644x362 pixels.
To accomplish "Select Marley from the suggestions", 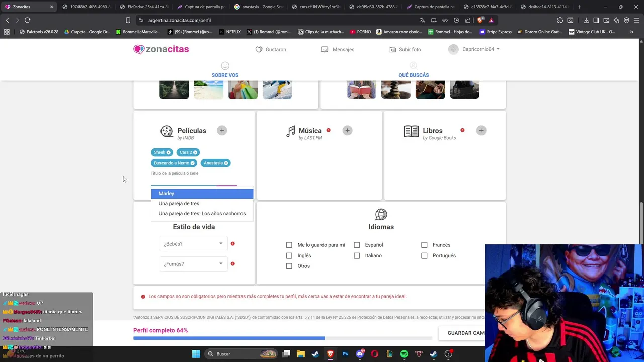I will (x=202, y=193).
